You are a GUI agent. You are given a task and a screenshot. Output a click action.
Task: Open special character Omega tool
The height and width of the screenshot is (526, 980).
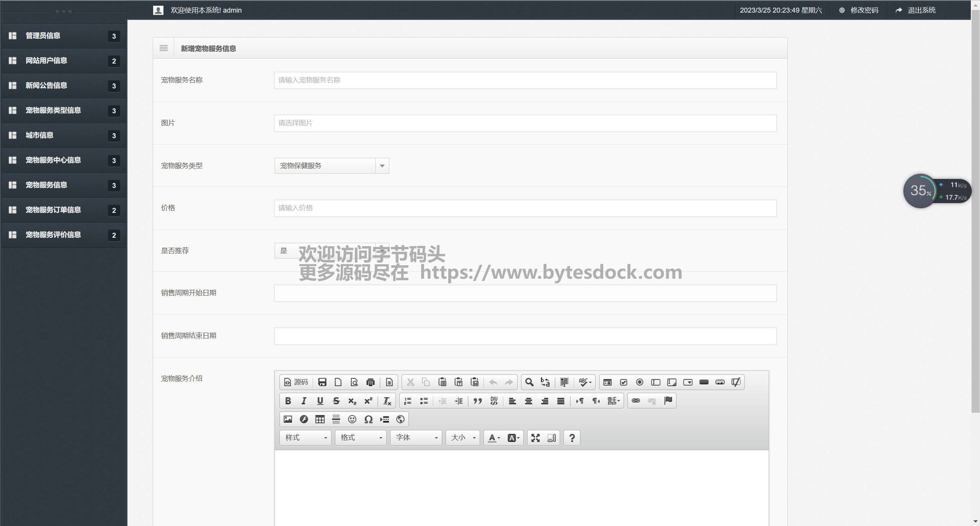pyautogui.click(x=368, y=419)
